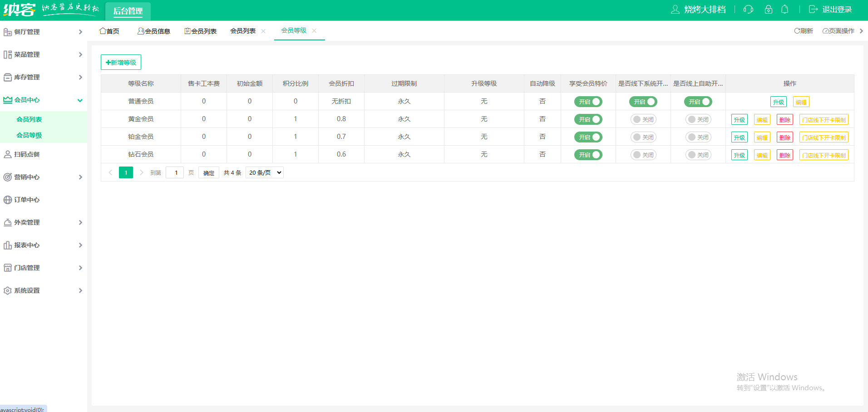
Task: Enable offline card opening for 黄金会员
Action: click(643, 119)
